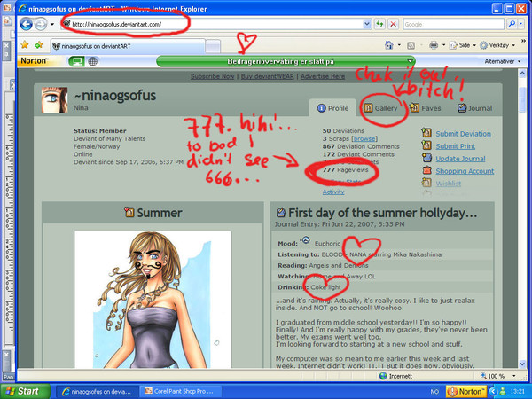Image resolution: width=532 pixels, height=399 pixels.
Task: Click the Submit Deviation link
Action: (x=463, y=134)
